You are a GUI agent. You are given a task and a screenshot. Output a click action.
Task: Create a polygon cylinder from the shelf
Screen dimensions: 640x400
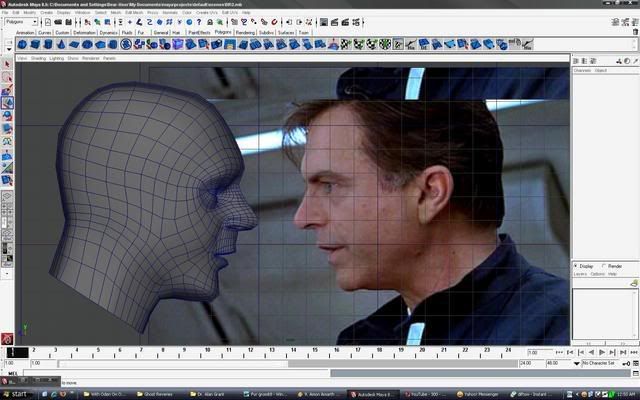click(x=48, y=44)
